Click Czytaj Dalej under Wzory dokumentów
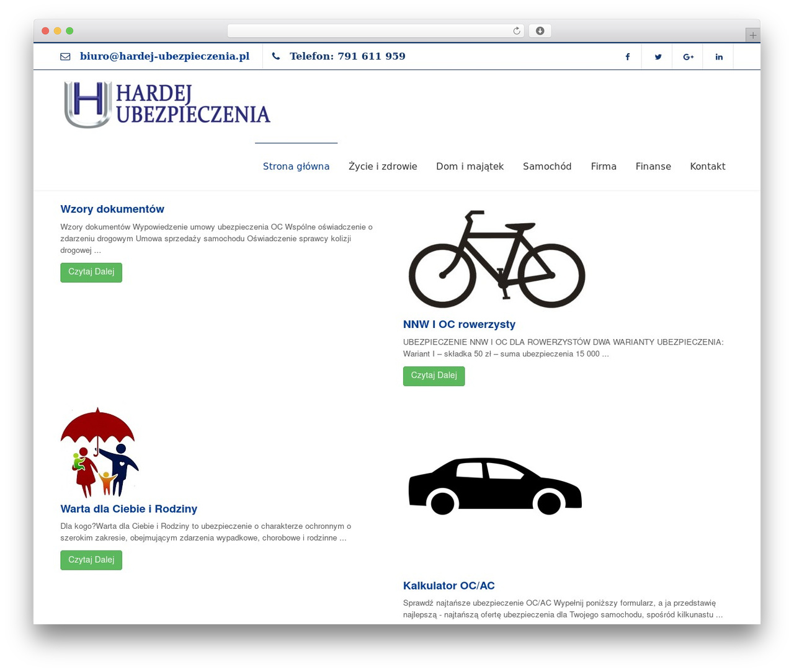This screenshot has width=794, height=672. tap(91, 273)
